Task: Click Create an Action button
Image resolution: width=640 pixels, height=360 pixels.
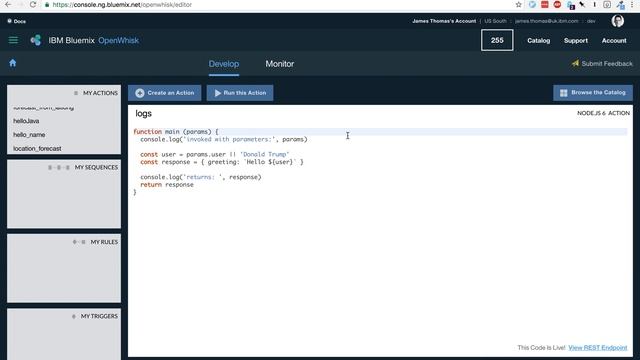Action: click(164, 93)
